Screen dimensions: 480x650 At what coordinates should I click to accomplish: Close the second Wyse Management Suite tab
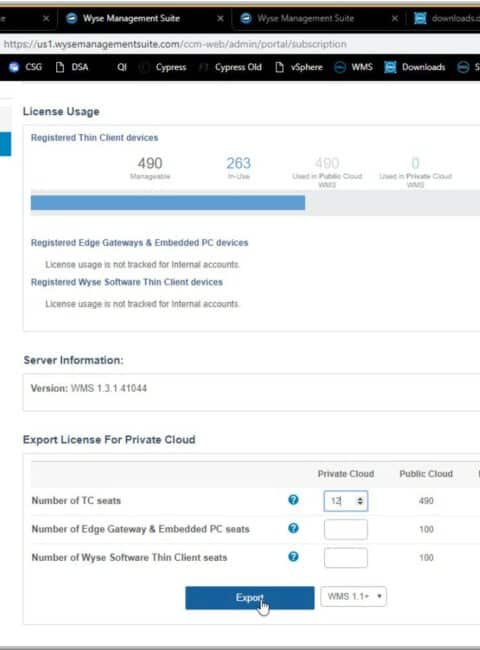click(395, 18)
